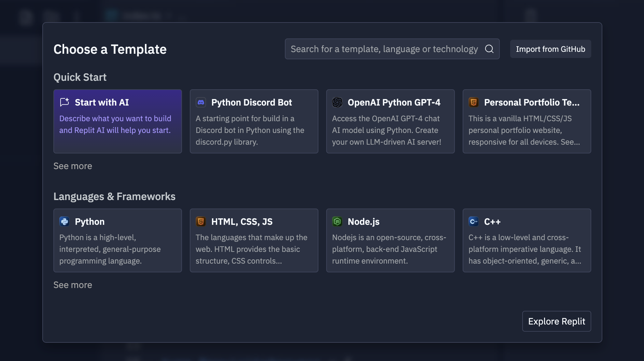Click the Start with AI chat sparkle icon
Screen dimensions: 644x361
[64, 102]
